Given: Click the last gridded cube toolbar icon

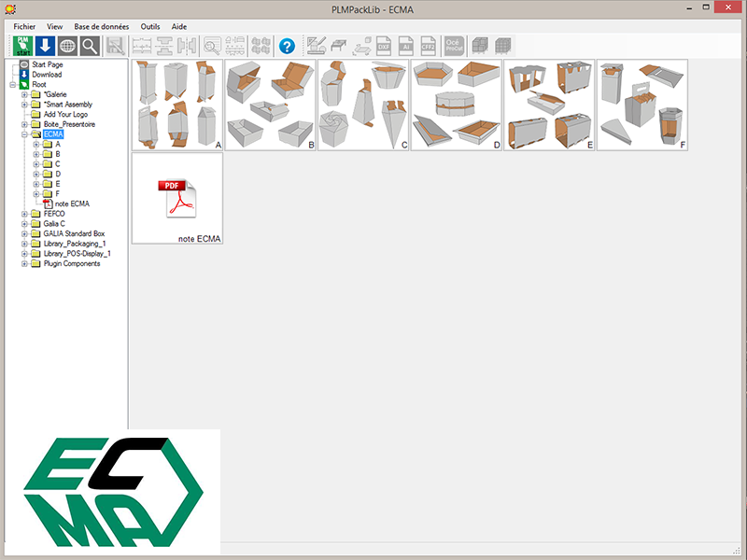Looking at the screenshot, I should point(502,46).
